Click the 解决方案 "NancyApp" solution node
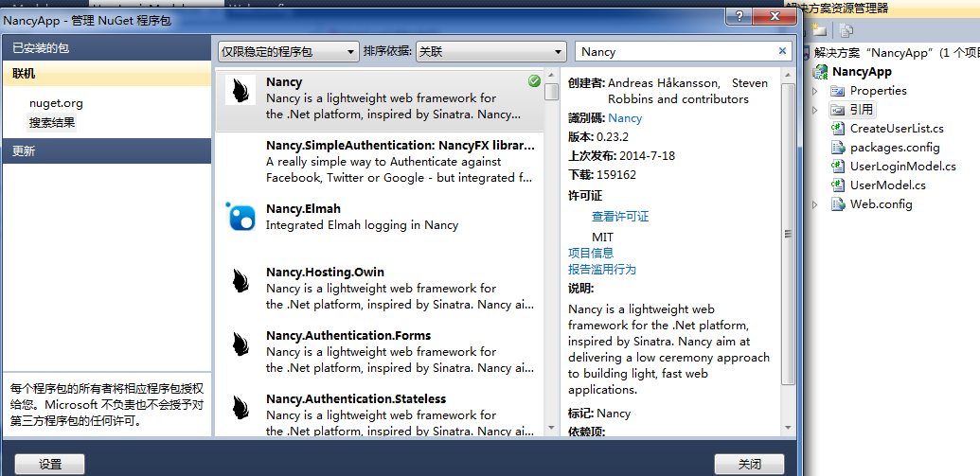The height and width of the screenshot is (476, 980). (x=897, y=52)
